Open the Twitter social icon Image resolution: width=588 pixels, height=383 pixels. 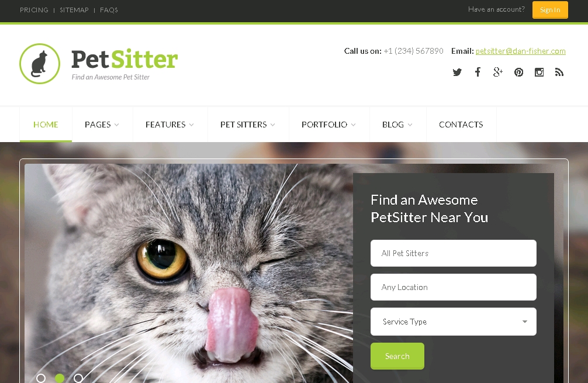(456, 72)
